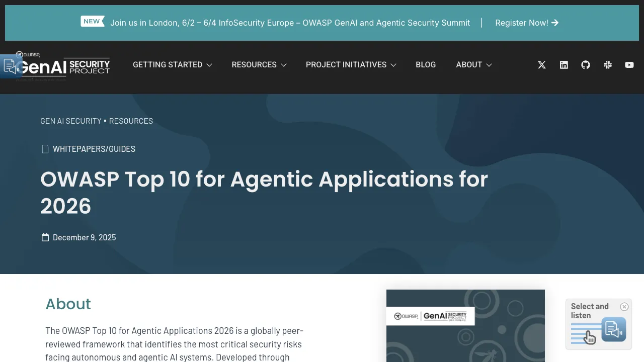
Task: Click the calendar icon beside December 9, 2025
Action: 45,237
